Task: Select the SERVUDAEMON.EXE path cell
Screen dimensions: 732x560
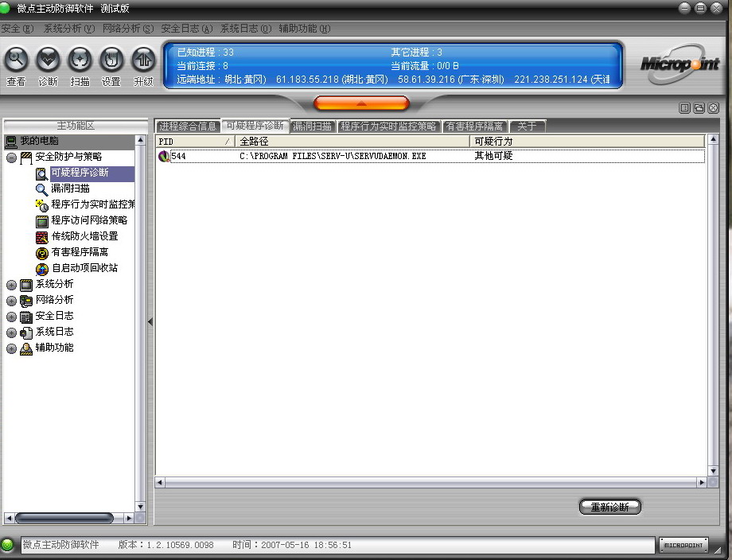Action: (333, 157)
